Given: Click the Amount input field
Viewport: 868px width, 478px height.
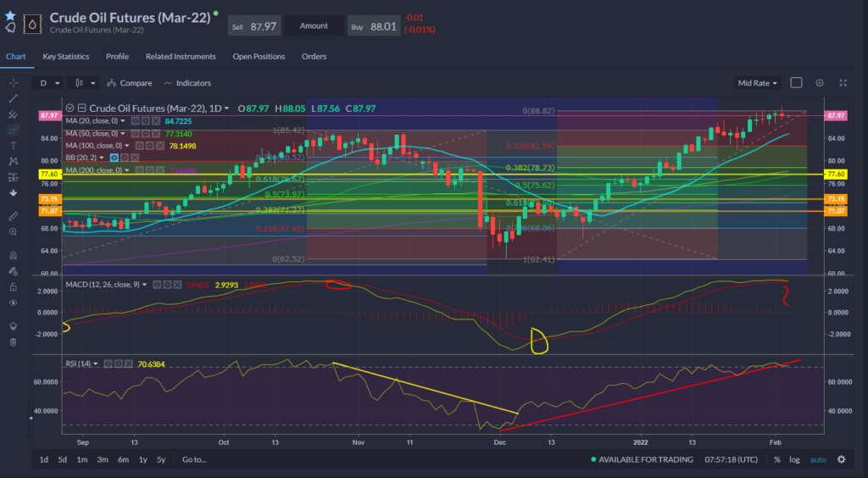Looking at the screenshot, I should [314, 26].
